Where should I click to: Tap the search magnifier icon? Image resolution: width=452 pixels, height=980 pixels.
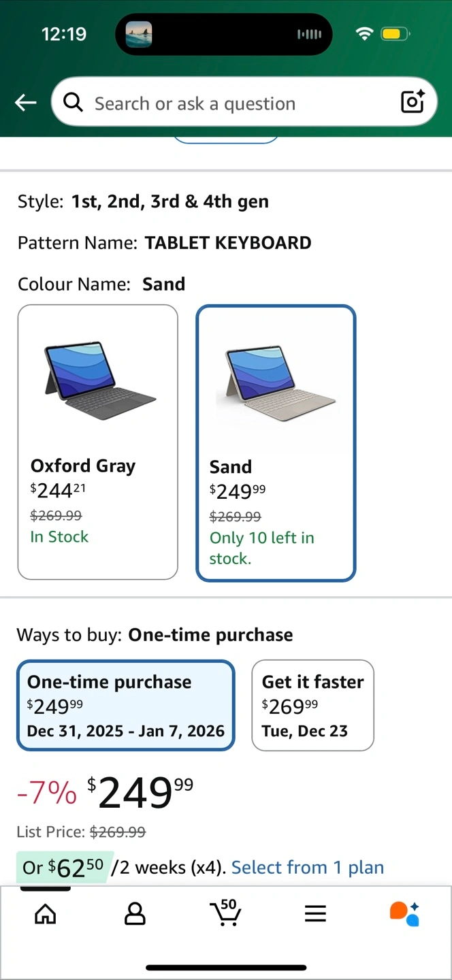pos(74,103)
